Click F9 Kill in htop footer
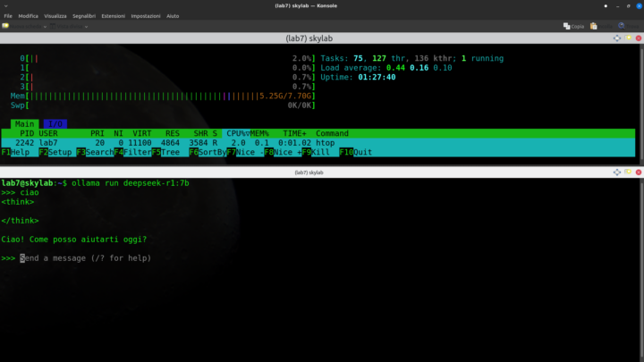Image resolution: width=644 pixels, height=362 pixels. point(313,152)
